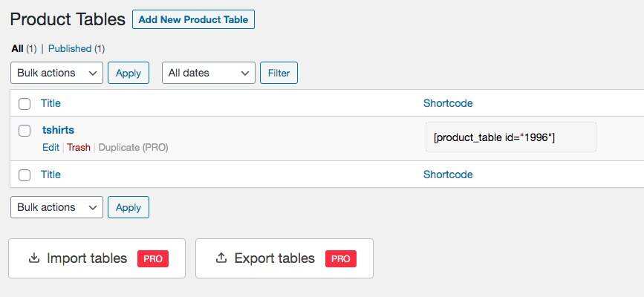Image resolution: width=644 pixels, height=297 pixels.
Task: Switch to the Published tables view
Action: (70, 48)
